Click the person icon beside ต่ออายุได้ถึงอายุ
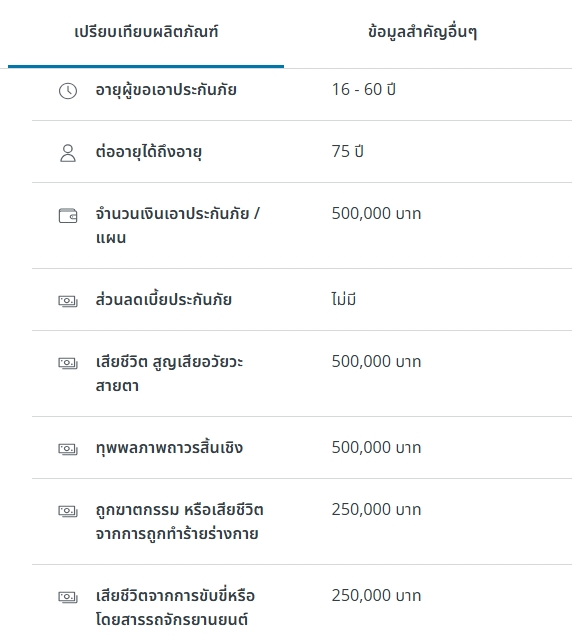The width and height of the screenshot is (572, 639). click(x=68, y=153)
